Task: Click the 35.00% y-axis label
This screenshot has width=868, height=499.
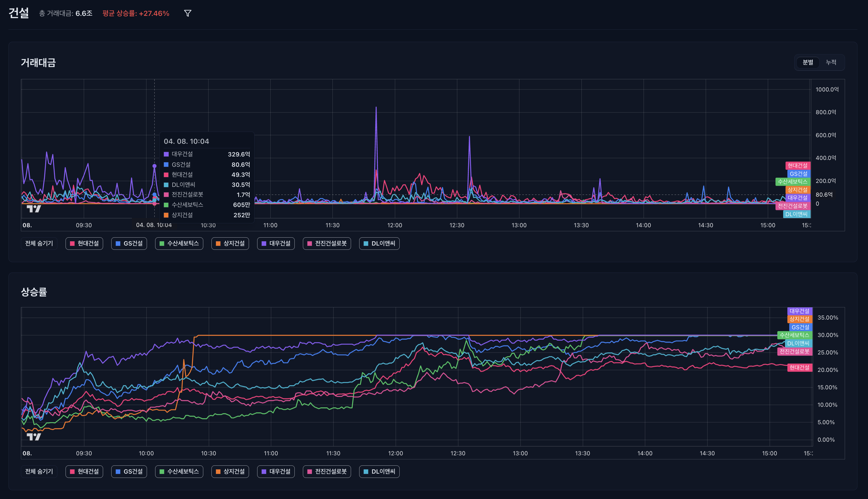Action: point(828,317)
